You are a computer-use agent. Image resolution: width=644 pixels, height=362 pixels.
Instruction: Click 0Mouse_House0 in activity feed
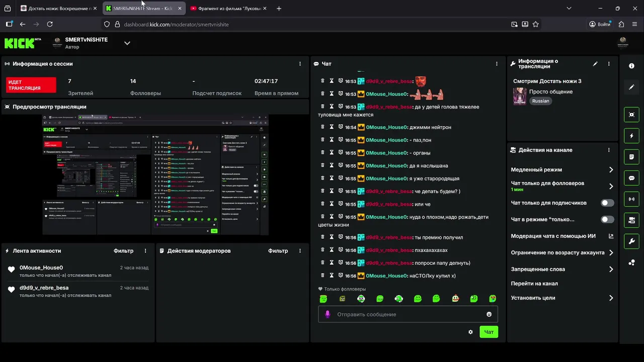[41, 267]
